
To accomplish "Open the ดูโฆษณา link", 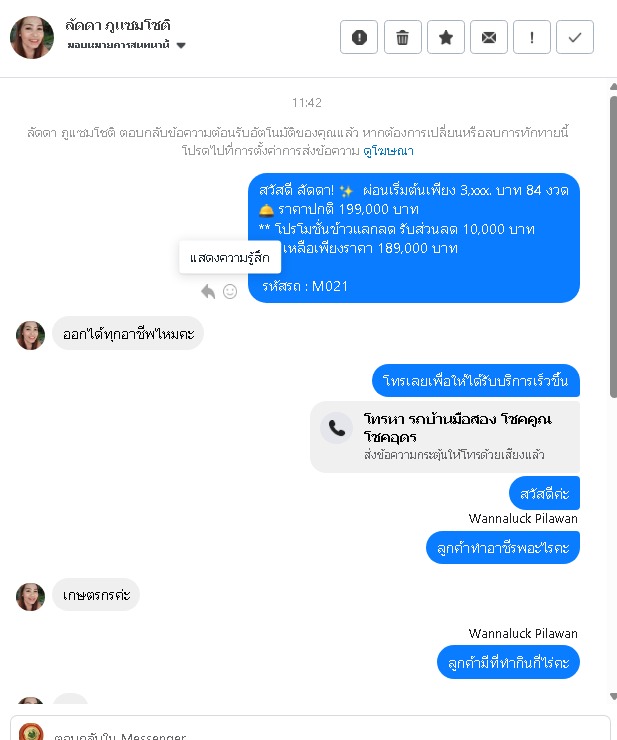I will click(x=389, y=151).
